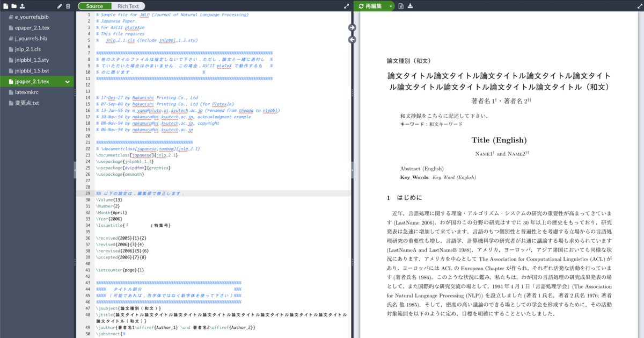Jump to the PDF location with the right arrow
This screenshot has height=338, width=644.
pos(352,27)
